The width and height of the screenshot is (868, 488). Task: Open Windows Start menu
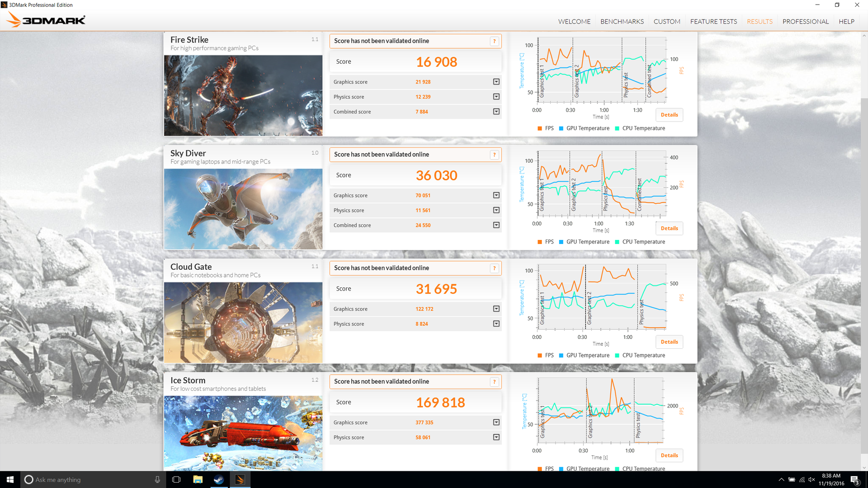(x=10, y=479)
